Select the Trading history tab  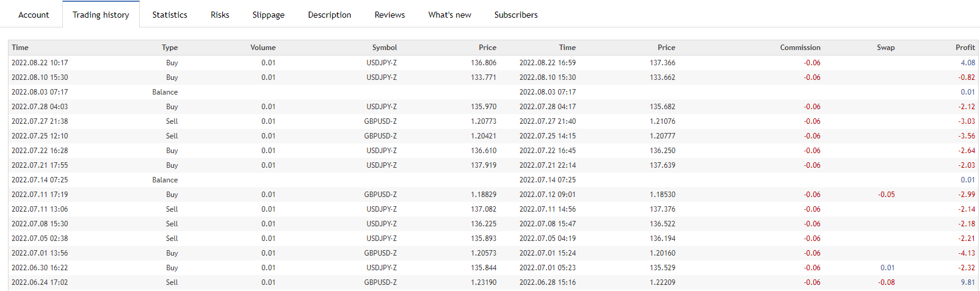[x=101, y=15]
